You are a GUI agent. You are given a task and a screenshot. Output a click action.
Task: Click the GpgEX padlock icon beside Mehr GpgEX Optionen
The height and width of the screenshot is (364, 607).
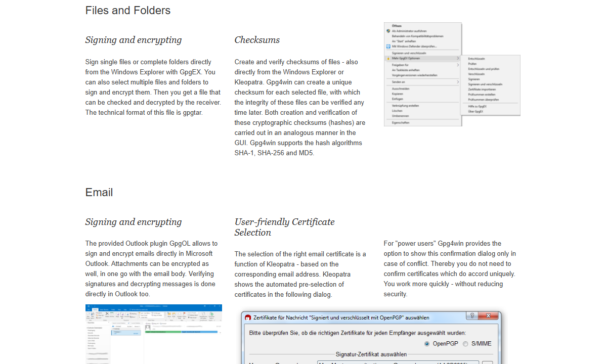388,58
